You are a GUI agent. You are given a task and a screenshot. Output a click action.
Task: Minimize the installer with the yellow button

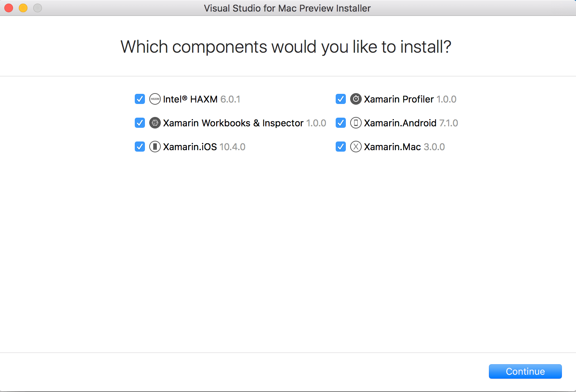click(x=23, y=8)
